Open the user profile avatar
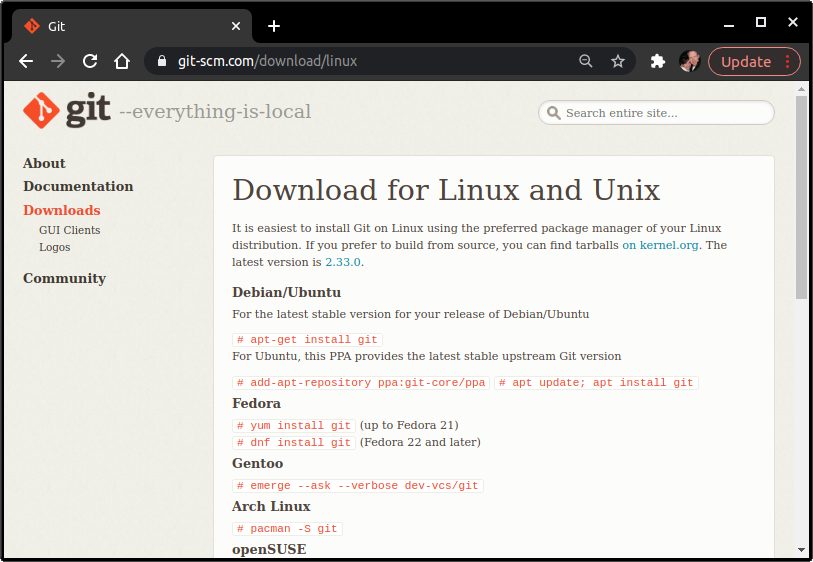The height and width of the screenshot is (562, 813). pos(690,61)
